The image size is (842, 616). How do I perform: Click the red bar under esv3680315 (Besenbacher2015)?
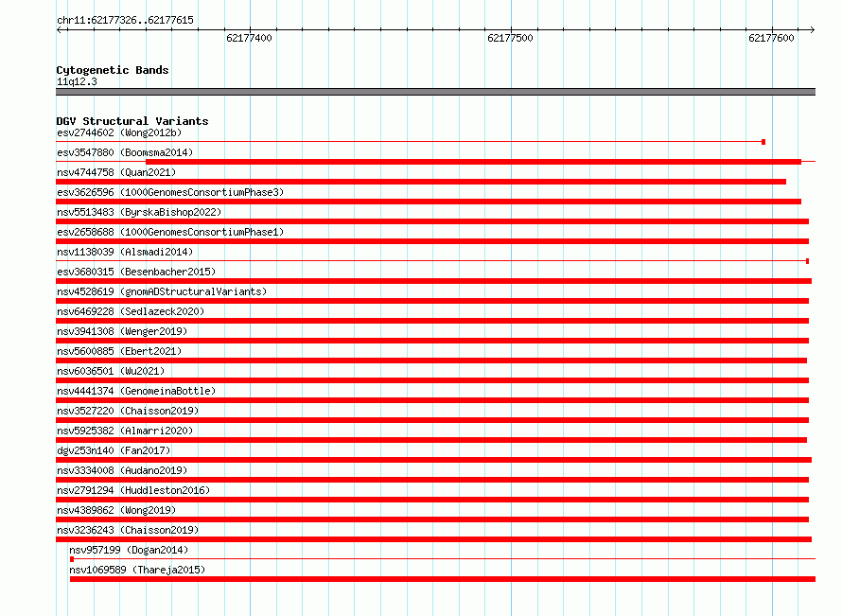434,281
